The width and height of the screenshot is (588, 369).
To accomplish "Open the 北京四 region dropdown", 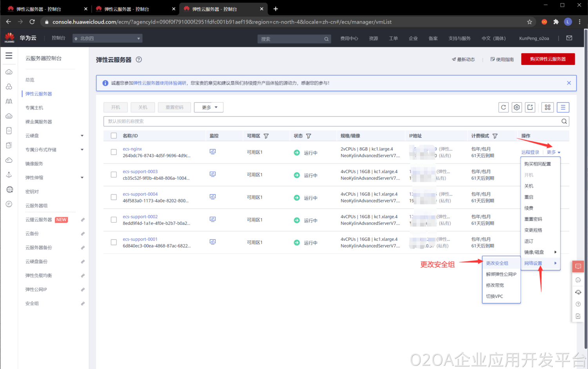I will pos(107,38).
